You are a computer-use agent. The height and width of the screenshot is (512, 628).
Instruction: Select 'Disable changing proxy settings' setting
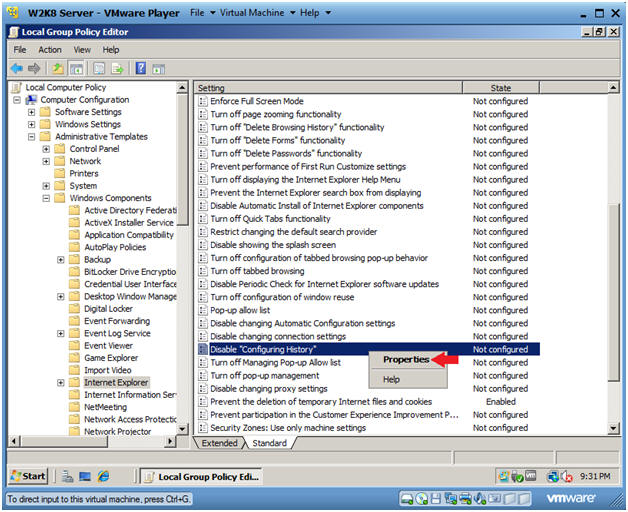269,389
